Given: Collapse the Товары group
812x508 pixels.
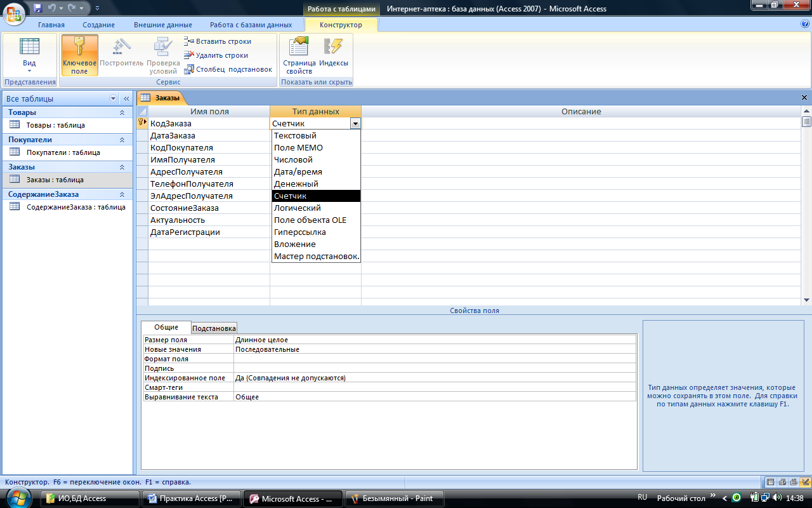Looking at the screenshot, I should pos(122,112).
